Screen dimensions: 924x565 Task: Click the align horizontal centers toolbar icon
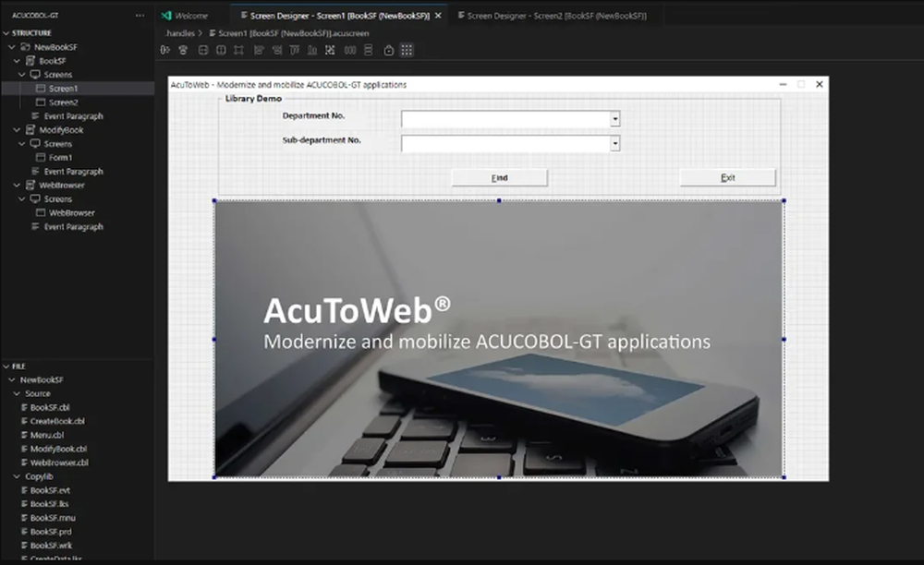(x=165, y=50)
